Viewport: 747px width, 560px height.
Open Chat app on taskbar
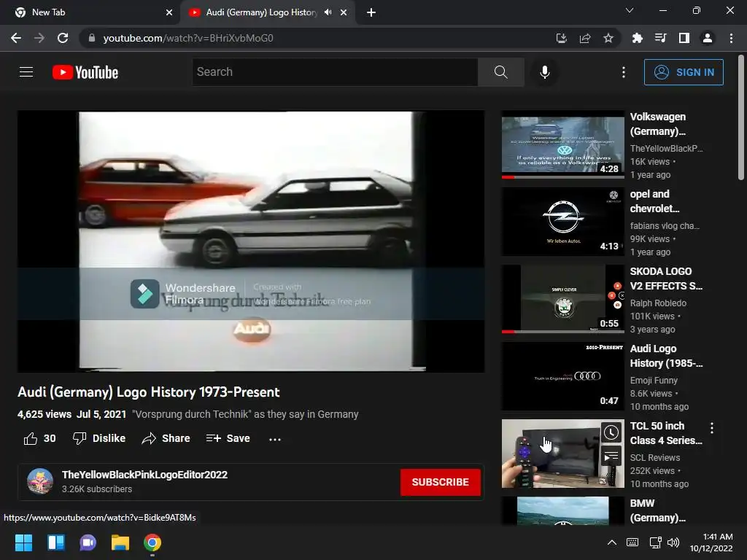tap(88, 542)
